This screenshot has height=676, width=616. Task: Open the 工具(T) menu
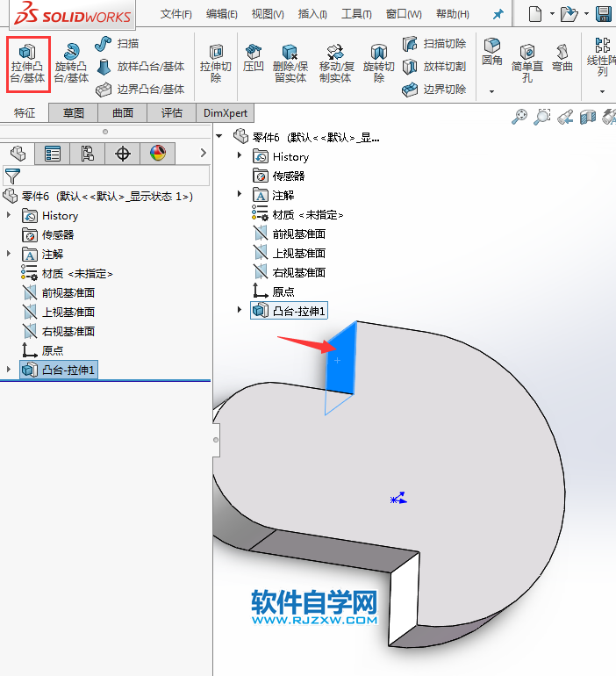356,14
